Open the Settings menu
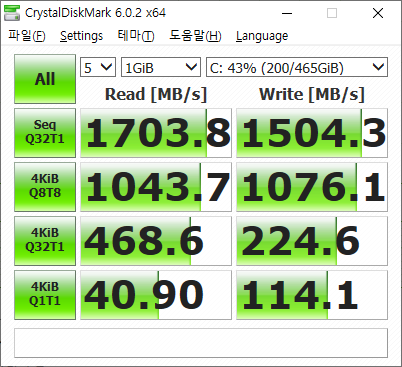Screen dimensions: 402x367 [82, 36]
